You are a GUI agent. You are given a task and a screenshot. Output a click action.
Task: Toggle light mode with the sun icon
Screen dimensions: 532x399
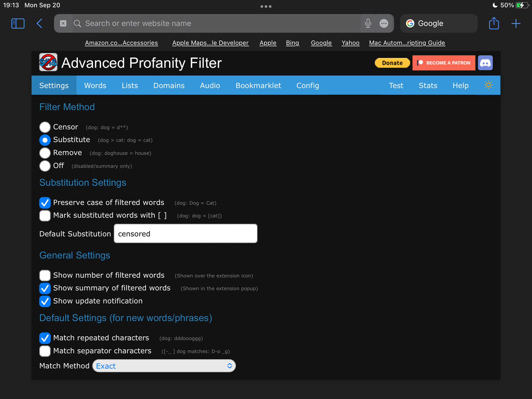pyautogui.click(x=488, y=85)
